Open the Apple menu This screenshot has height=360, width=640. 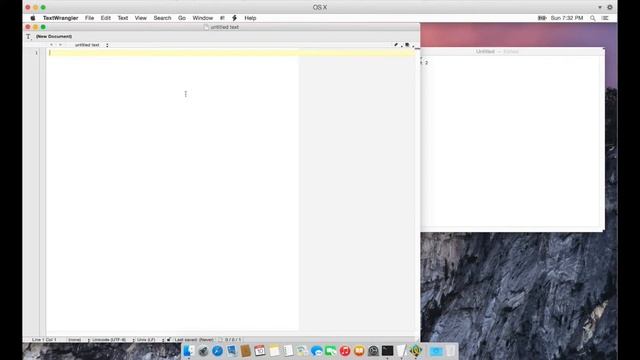tap(33, 18)
